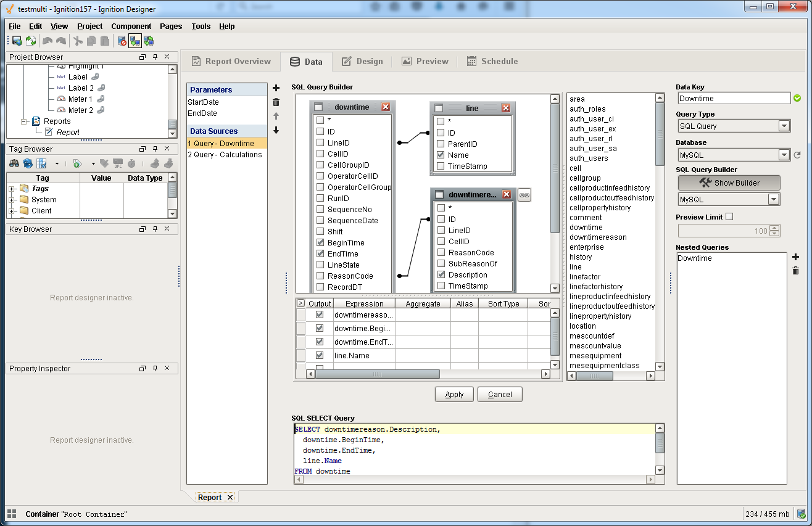Click into the Data Key input field
Viewport: 812px width, 526px height.
(x=734, y=99)
